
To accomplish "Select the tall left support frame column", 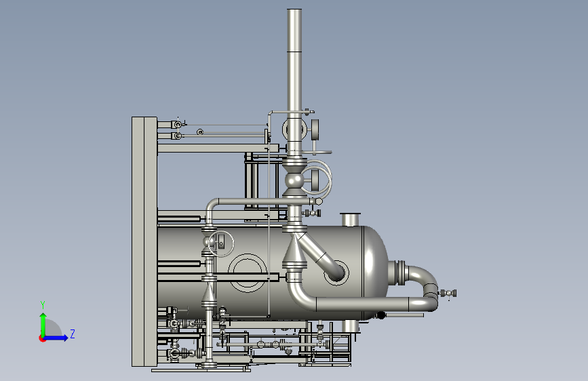I will coord(144,241).
